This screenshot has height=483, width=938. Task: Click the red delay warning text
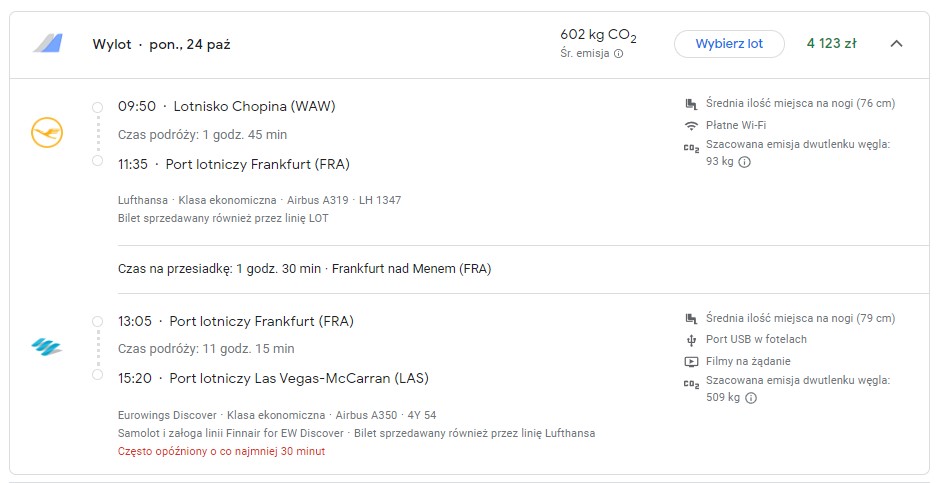point(221,451)
